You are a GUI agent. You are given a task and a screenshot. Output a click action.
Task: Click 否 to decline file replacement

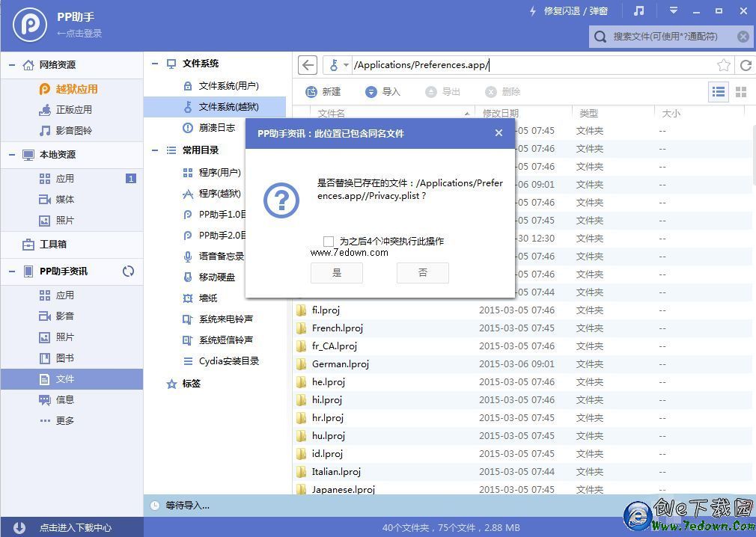422,273
